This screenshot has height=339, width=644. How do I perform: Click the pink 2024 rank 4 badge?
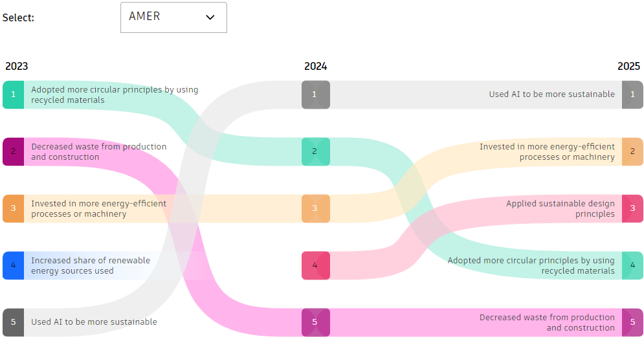click(x=315, y=265)
